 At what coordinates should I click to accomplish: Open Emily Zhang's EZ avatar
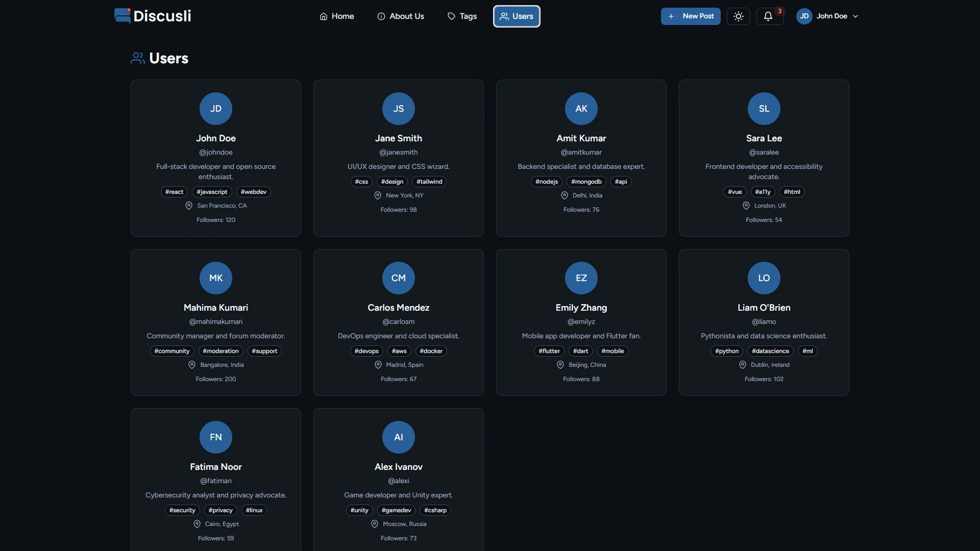click(x=581, y=278)
